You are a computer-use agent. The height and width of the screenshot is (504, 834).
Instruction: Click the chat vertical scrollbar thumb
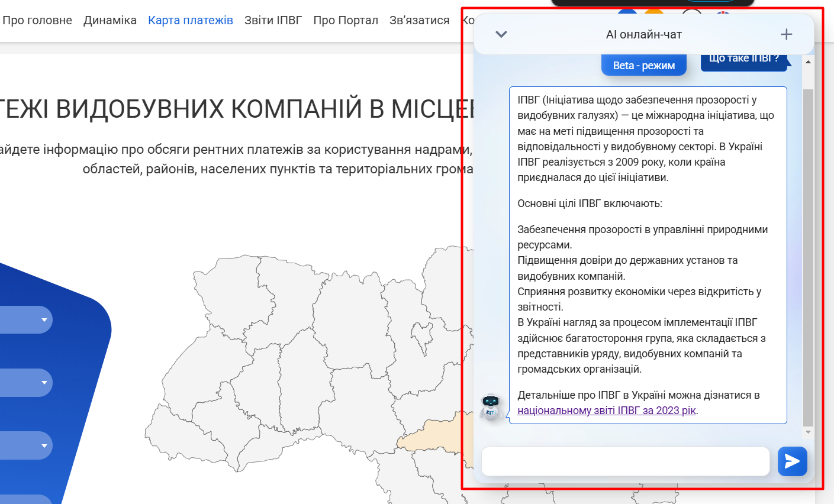coord(808,254)
